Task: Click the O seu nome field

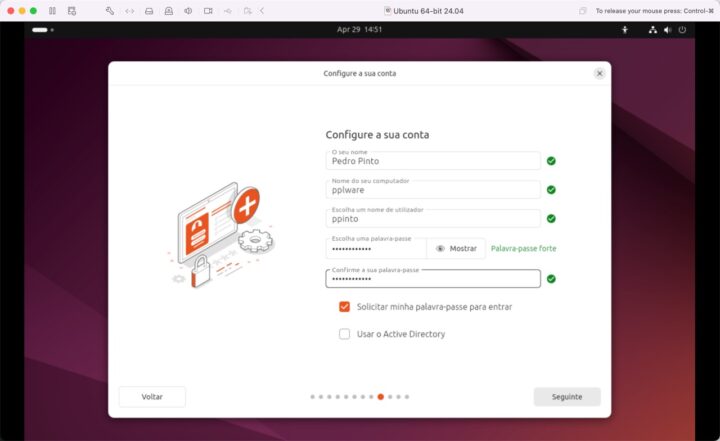Action: point(433,161)
